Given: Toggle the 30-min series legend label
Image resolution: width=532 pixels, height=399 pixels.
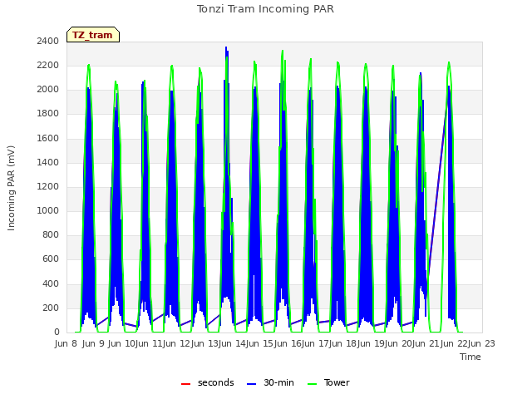Looking at the screenshot, I should [x=278, y=382].
